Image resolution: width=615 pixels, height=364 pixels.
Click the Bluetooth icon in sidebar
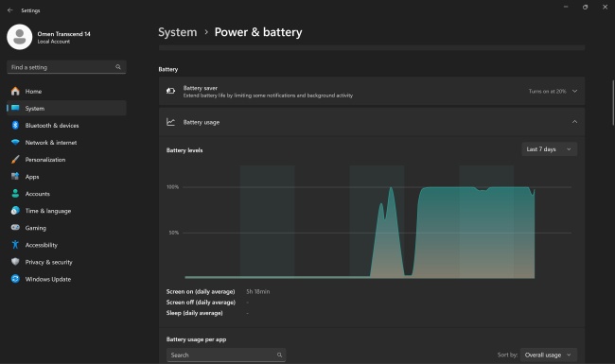click(15, 126)
